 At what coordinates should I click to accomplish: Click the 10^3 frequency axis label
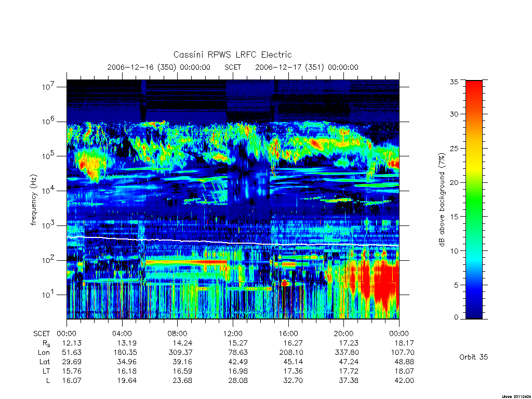(49, 225)
